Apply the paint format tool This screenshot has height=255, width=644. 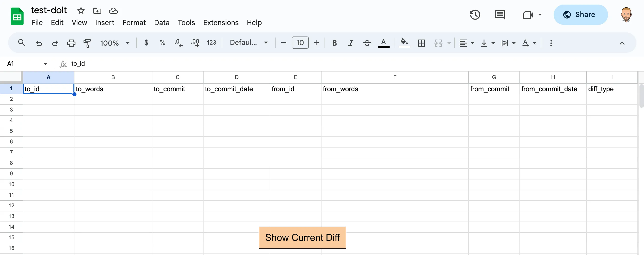coord(87,43)
